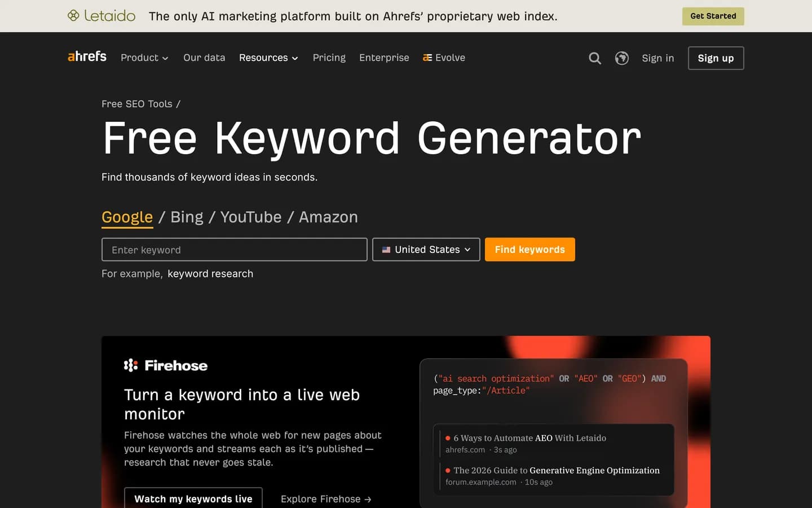Go to the Pricing page
The image size is (812, 508).
click(329, 58)
